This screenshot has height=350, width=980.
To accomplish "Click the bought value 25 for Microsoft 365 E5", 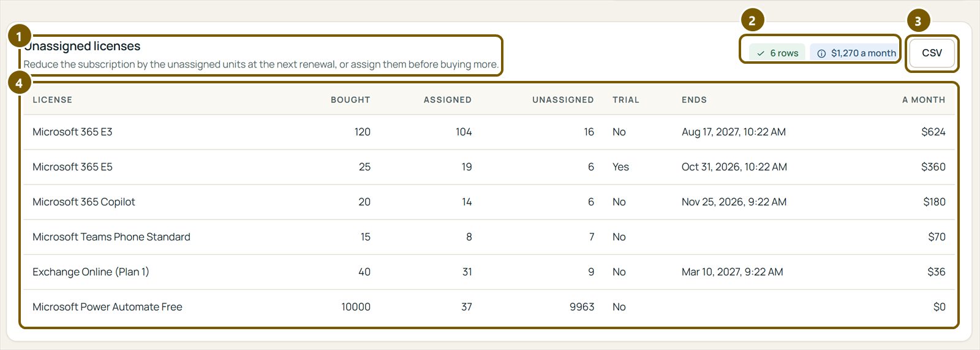I will (x=364, y=167).
